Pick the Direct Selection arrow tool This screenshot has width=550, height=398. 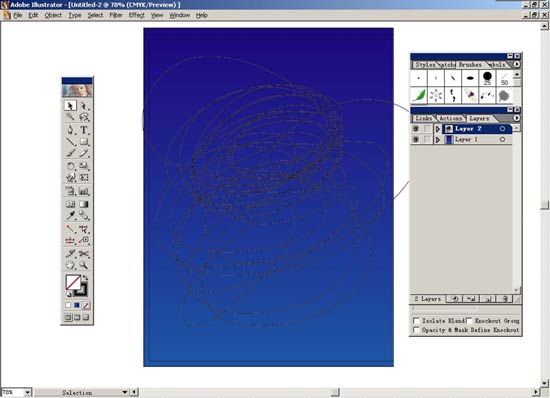[84, 106]
